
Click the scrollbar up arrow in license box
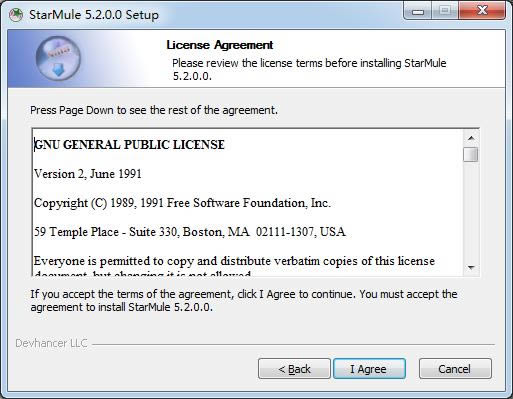point(471,138)
